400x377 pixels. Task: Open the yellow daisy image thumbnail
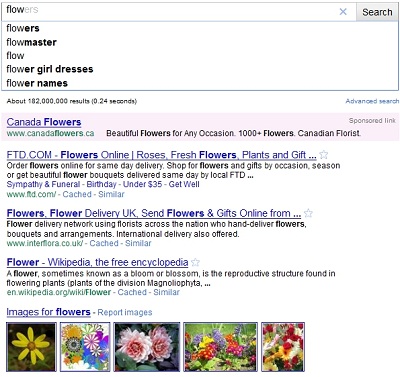click(31, 347)
